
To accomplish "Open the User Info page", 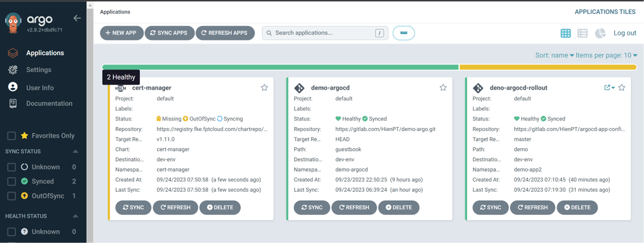I will click(x=40, y=88).
